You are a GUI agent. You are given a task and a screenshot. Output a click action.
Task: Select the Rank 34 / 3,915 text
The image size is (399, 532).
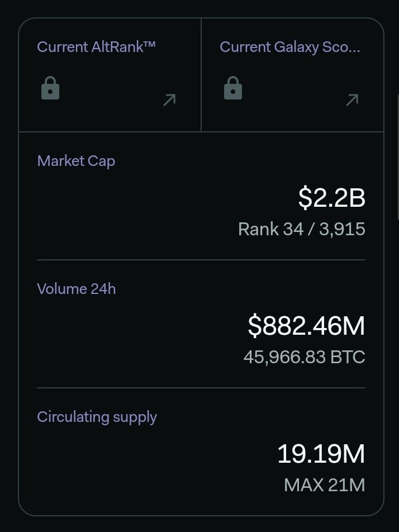302,229
